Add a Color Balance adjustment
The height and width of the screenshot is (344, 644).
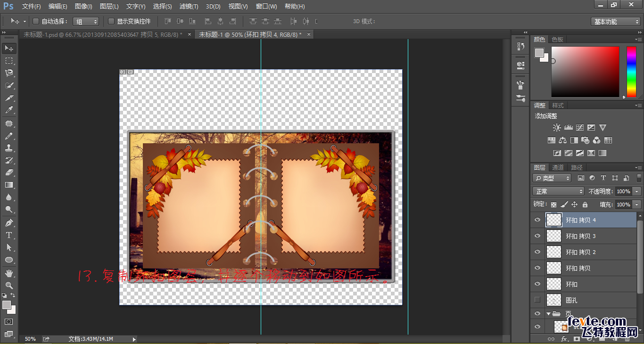(563, 140)
